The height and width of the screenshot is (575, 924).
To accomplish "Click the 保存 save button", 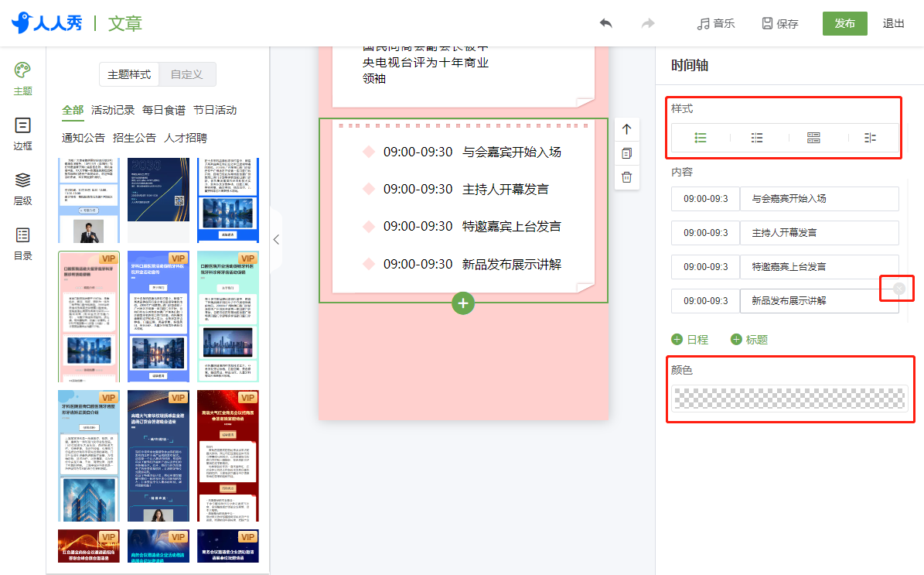I will pyautogui.click(x=780, y=23).
